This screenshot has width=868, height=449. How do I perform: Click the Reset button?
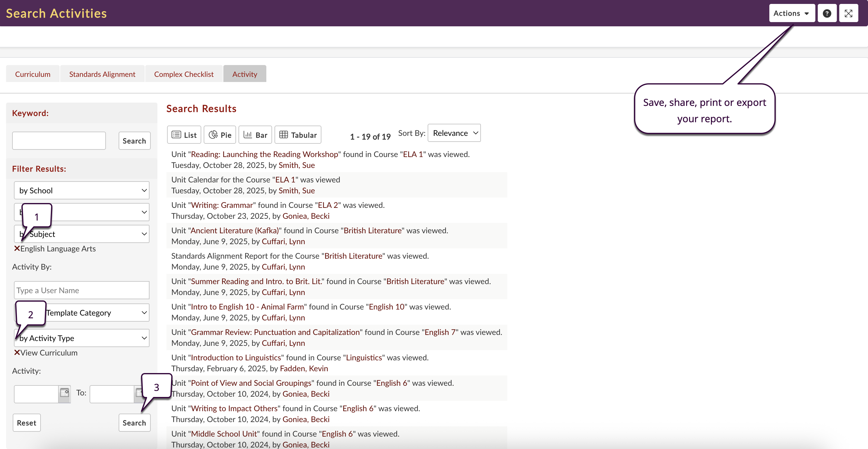(26, 423)
